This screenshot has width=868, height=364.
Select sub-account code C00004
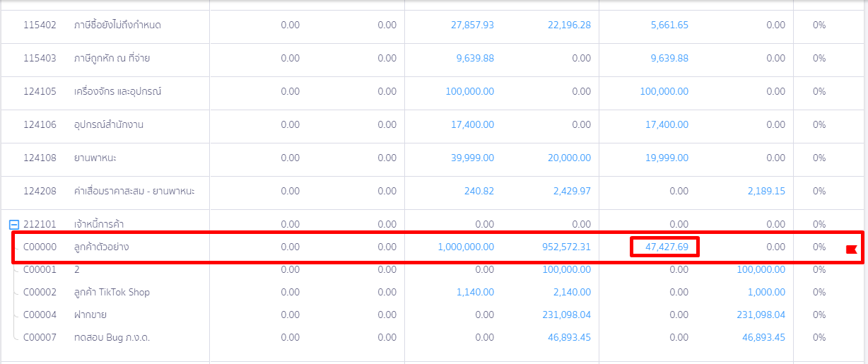[x=40, y=315]
